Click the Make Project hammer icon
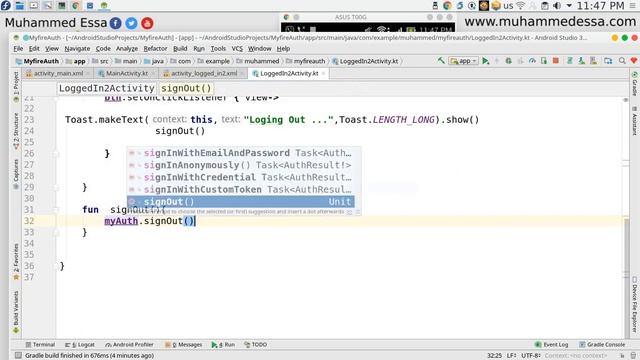Screen dimensions: 640x360 pos(441,61)
